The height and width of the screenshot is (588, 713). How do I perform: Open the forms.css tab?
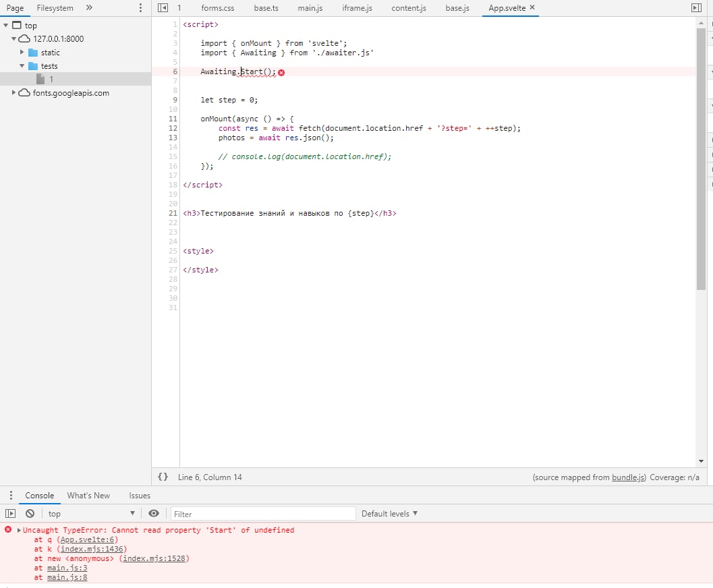point(218,7)
